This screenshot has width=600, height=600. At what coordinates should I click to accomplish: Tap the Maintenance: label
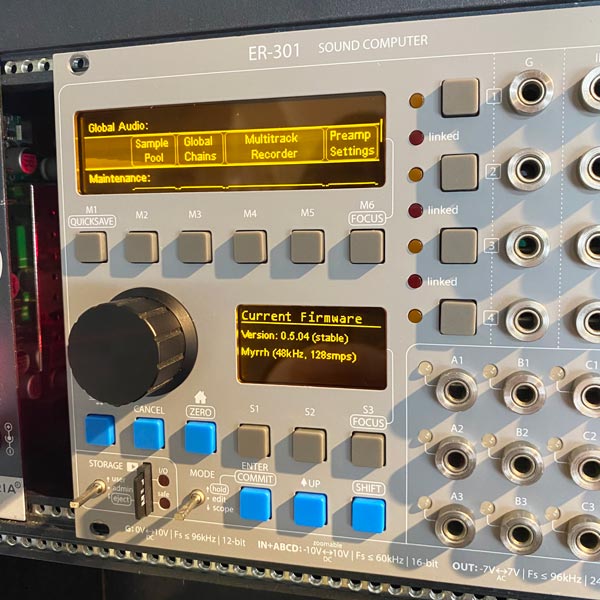[x=120, y=178]
